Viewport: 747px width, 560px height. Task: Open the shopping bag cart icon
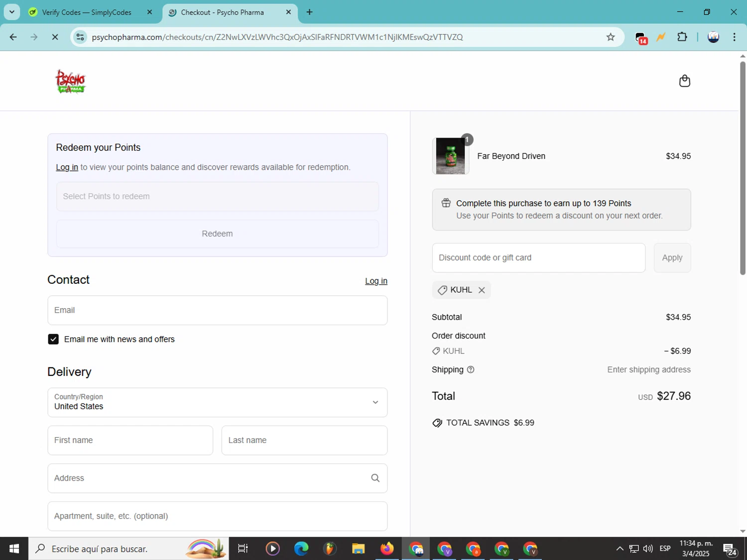coord(684,81)
